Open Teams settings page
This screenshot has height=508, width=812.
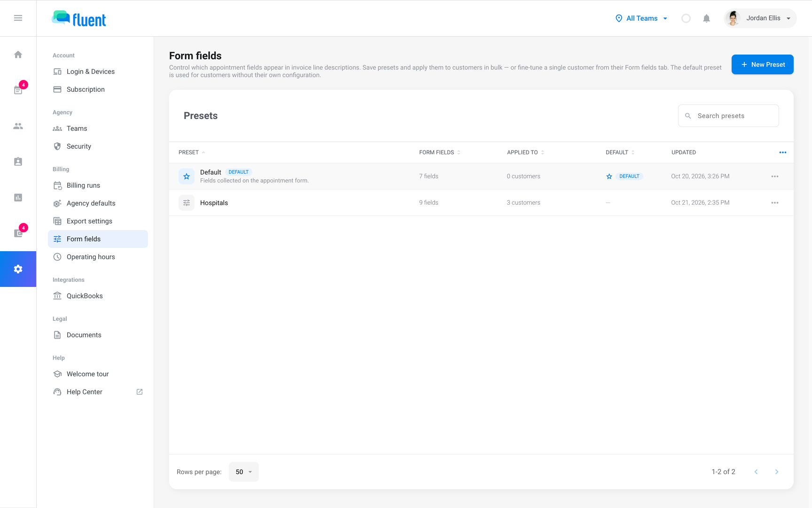click(98, 128)
